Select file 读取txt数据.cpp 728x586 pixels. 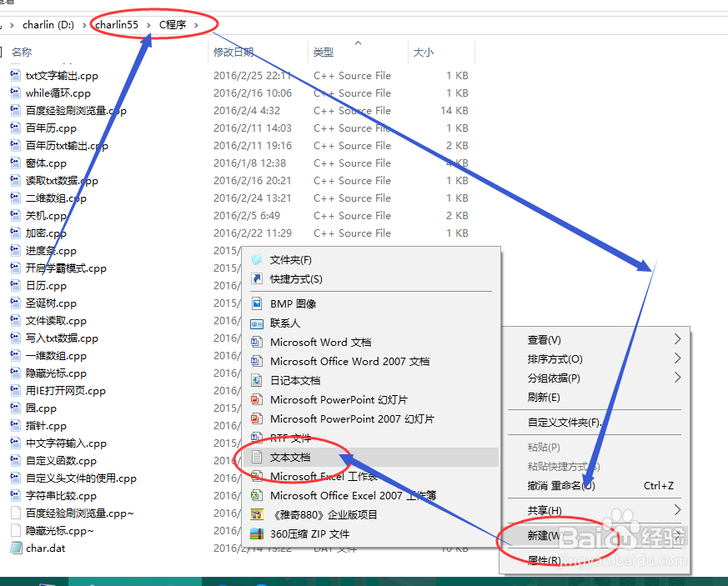point(62,181)
